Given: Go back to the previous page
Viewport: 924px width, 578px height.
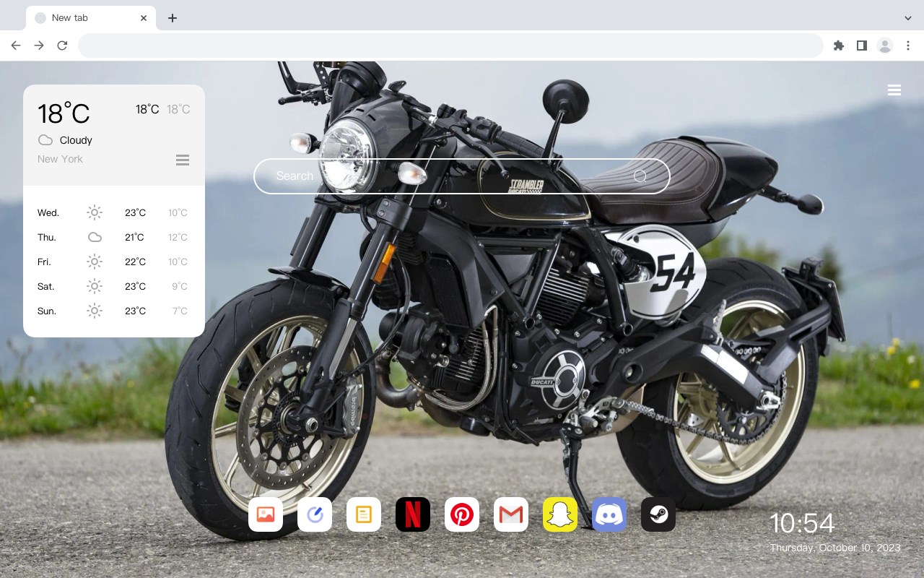Looking at the screenshot, I should [x=16, y=46].
